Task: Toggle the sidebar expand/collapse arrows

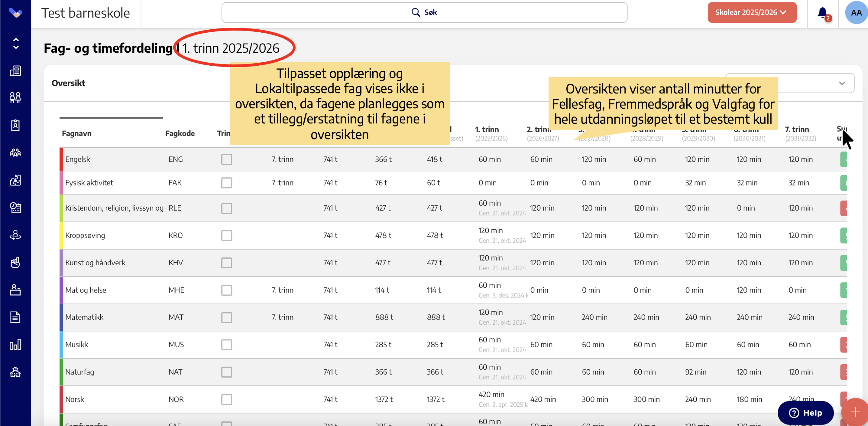Action: pos(15,44)
